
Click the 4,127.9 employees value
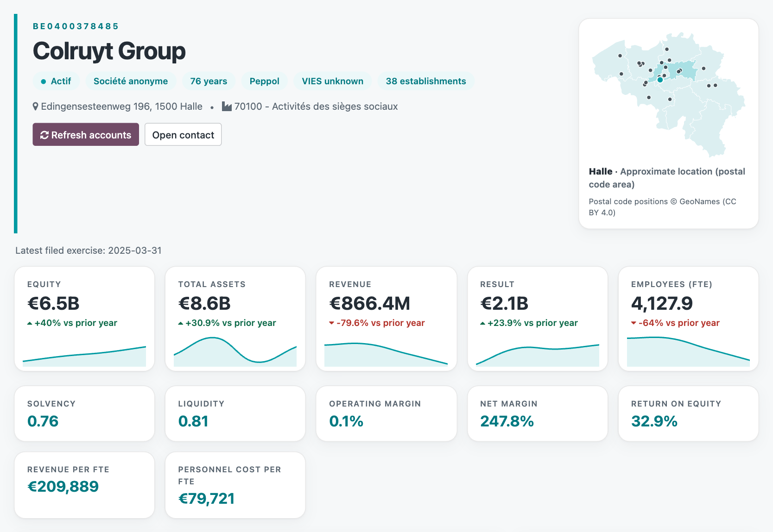[x=662, y=303]
